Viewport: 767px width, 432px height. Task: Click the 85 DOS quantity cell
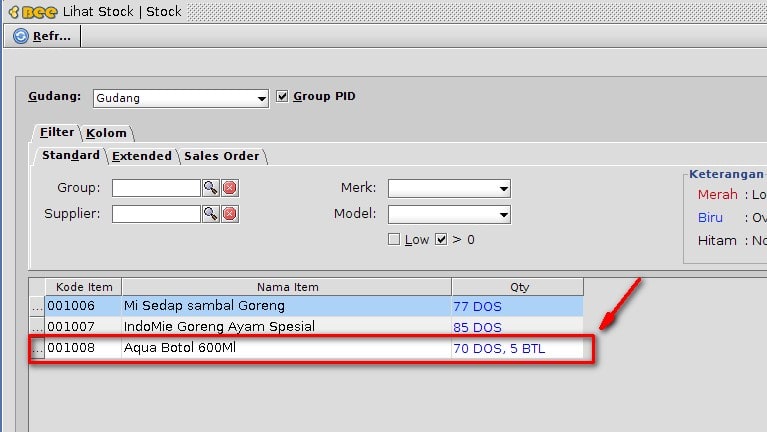tap(518, 327)
